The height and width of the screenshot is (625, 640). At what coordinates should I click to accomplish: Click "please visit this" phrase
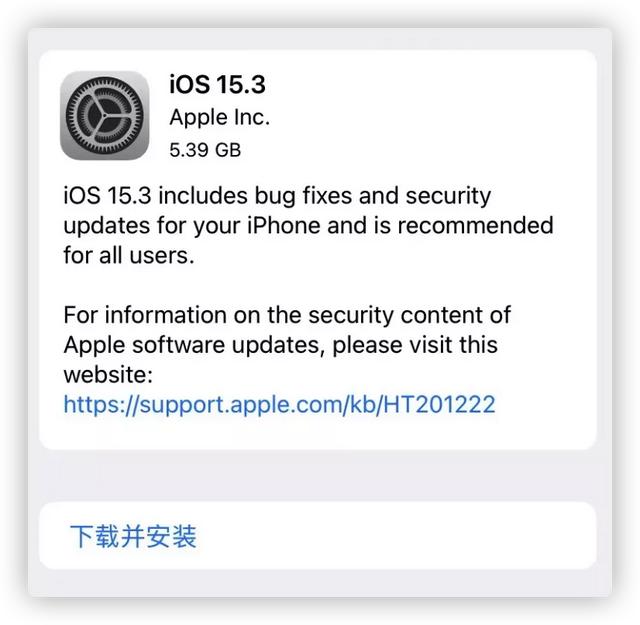[415, 345]
